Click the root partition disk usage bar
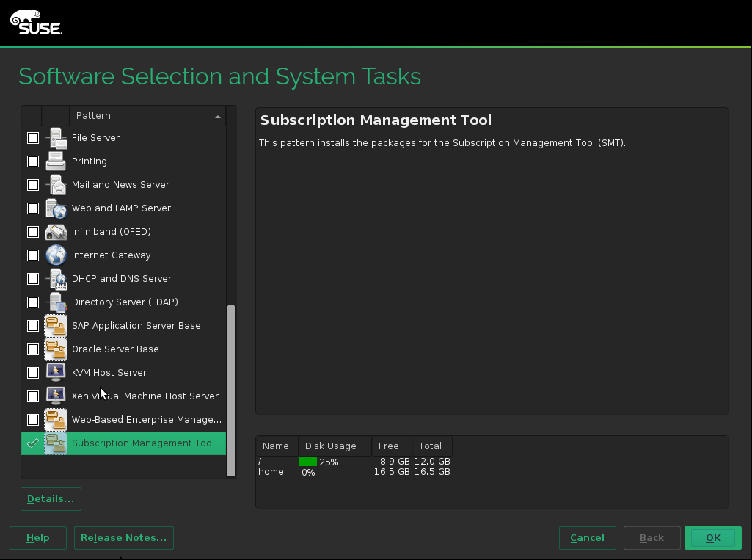 (x=308, y=462)
